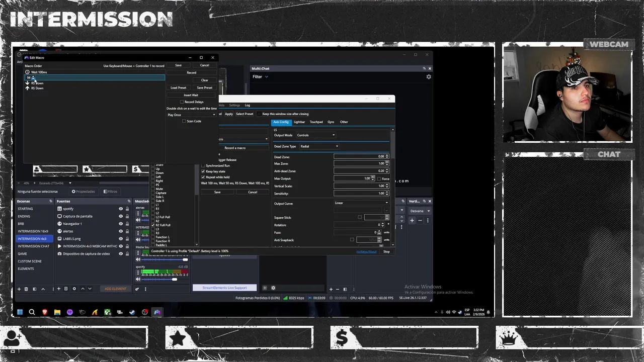Add a new scene with the plus icon in Escenas

click(x=19, y=289)
